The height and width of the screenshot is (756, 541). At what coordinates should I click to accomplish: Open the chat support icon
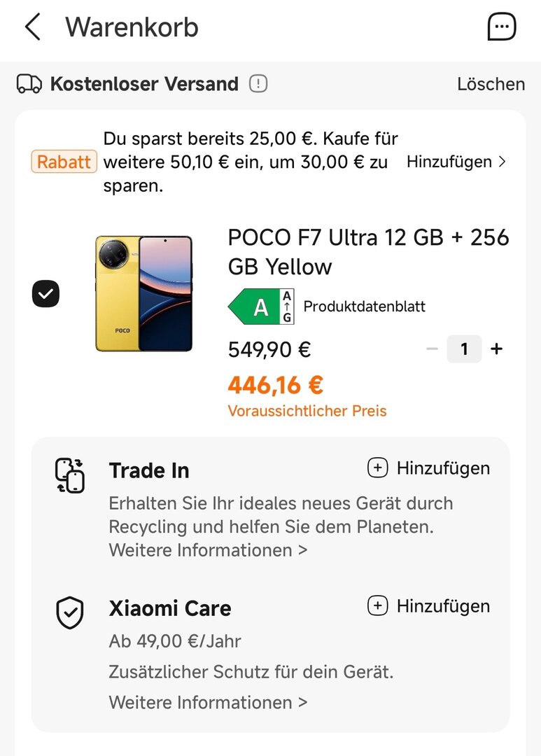pos(502,27)
